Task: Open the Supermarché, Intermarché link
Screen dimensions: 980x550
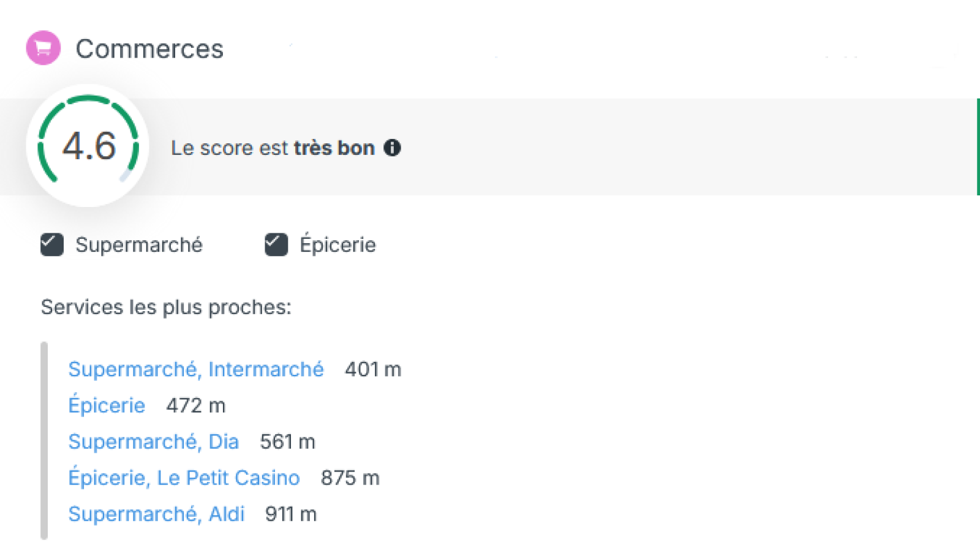Action: pyautogui.click(x=195, y=369)
